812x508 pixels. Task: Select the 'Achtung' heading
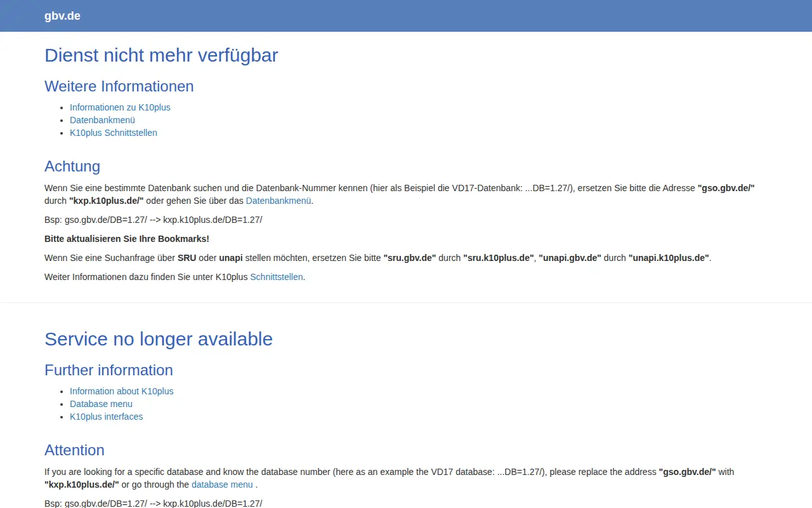pos(72,166)
